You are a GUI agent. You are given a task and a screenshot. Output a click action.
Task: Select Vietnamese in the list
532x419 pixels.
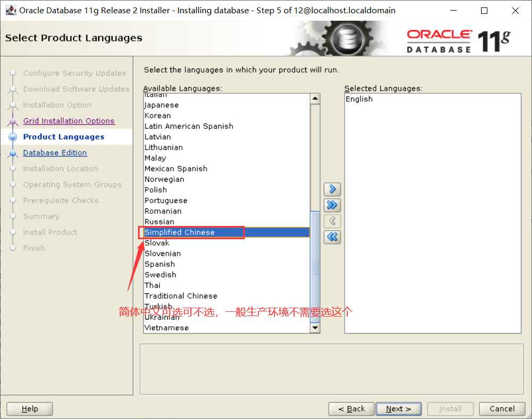[x=227, y=328]
